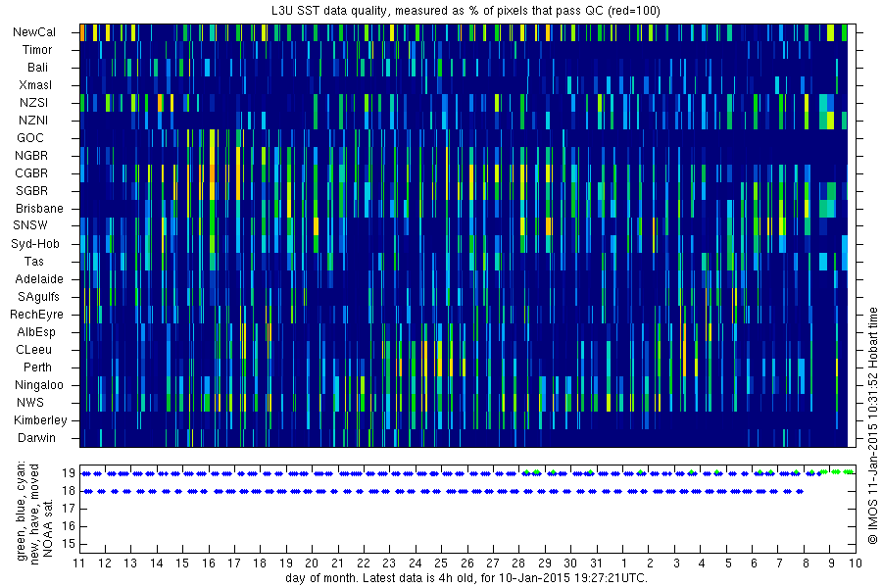
Task: Click the 'NOAA sat.' vertical axis label
Action: 48,528
